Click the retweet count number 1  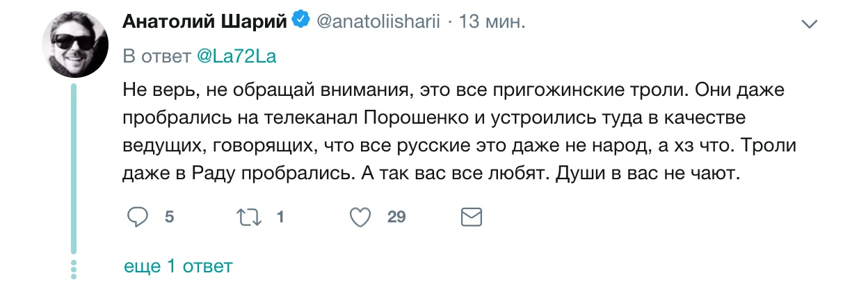click(280, 217)
